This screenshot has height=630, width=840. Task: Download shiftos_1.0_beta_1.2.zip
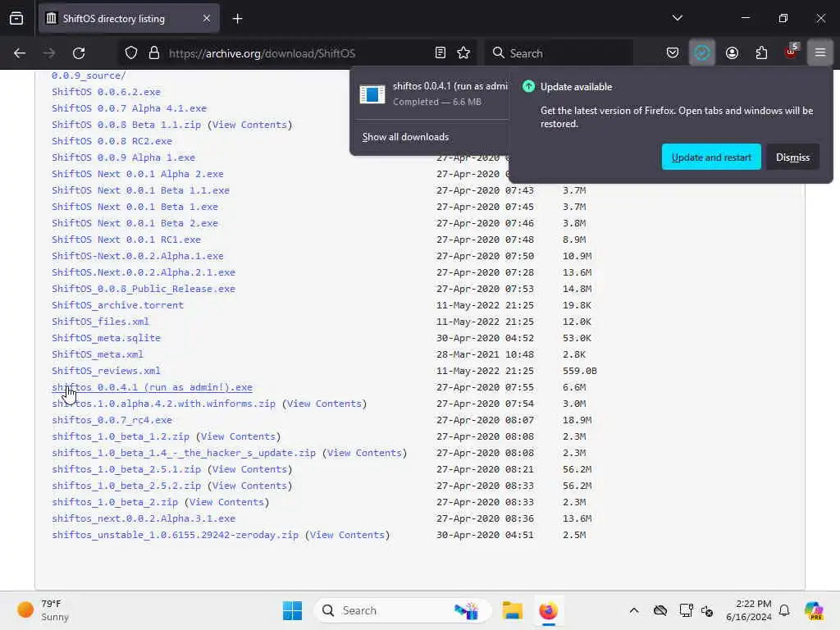(121, 436)
